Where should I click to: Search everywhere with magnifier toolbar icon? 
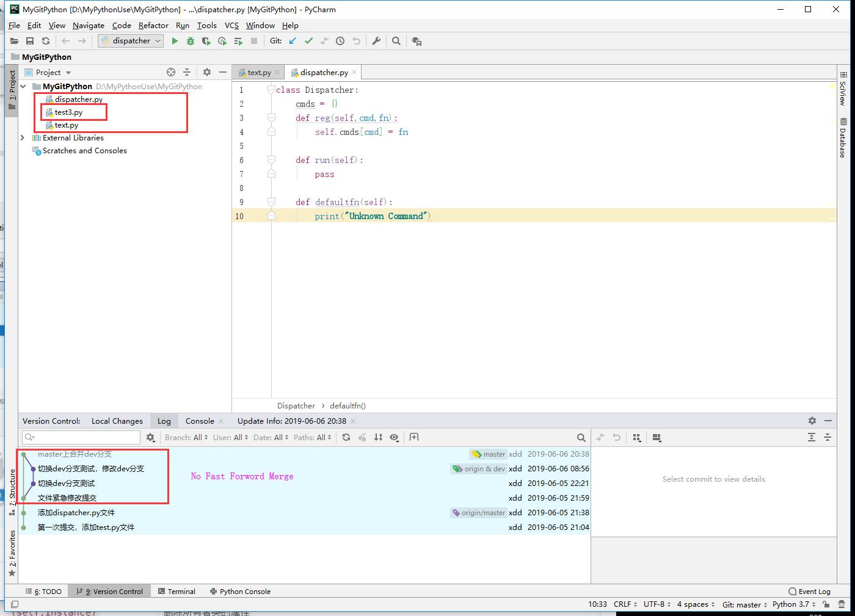click(396, 41)
